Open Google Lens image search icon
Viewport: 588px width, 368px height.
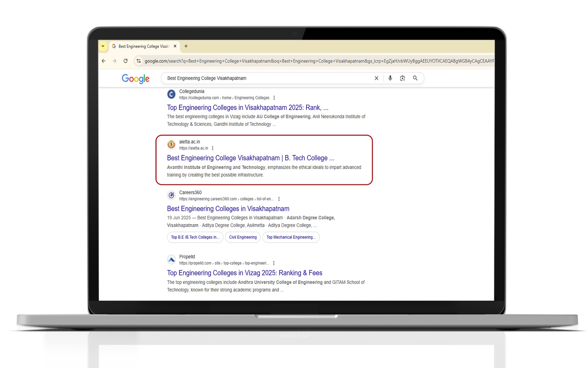coord(402,78)
